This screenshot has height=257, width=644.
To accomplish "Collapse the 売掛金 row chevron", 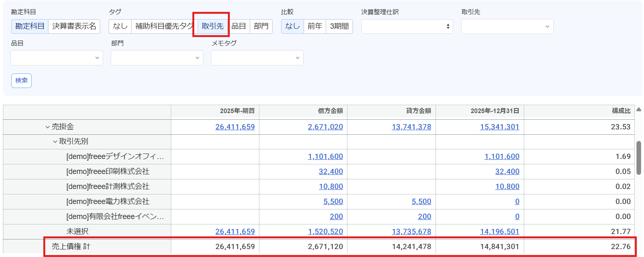I will pos(48,127).
